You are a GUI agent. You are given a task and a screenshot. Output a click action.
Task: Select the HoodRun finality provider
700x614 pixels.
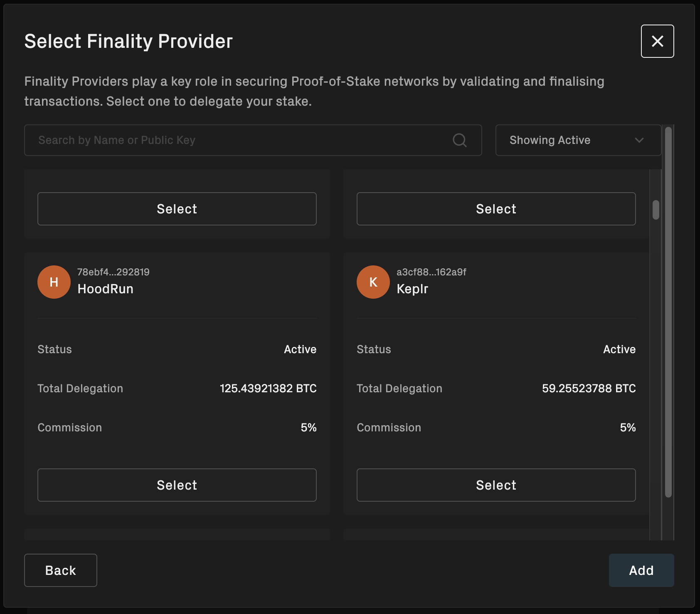point(177,485)
